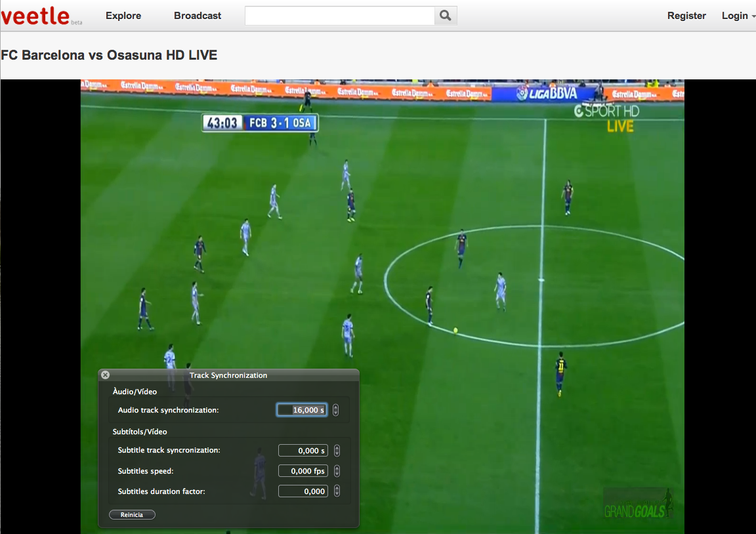Open the Broadcast menu item
This screenshot has height=534, width=756.
198,16
